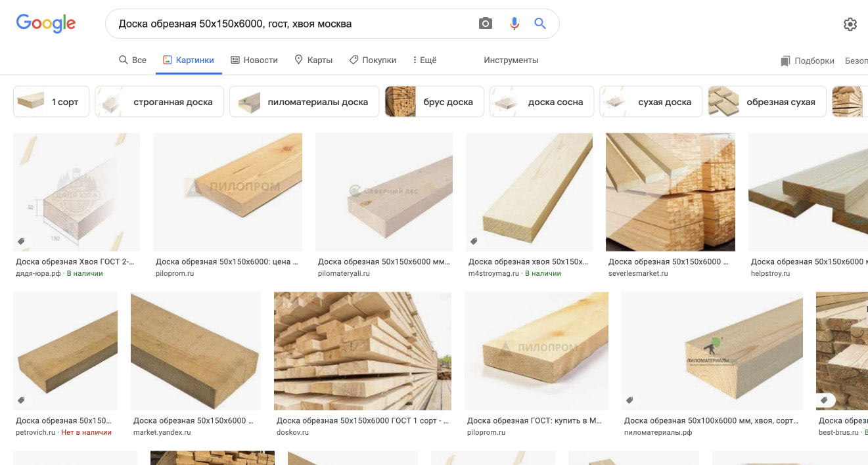This screenshot has width=868, height=465.
Task: Apply the 1 сорт refinement chip
Action: (51, 101)
